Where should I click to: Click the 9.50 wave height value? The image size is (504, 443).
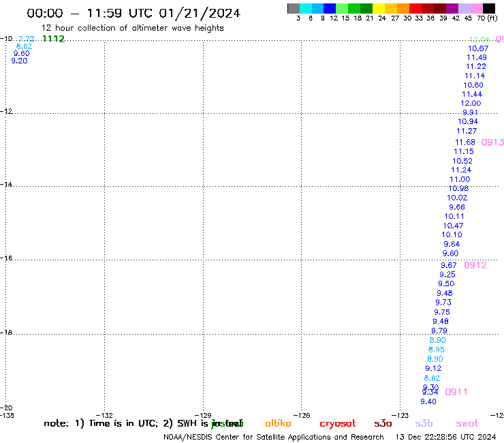point(446,284)
